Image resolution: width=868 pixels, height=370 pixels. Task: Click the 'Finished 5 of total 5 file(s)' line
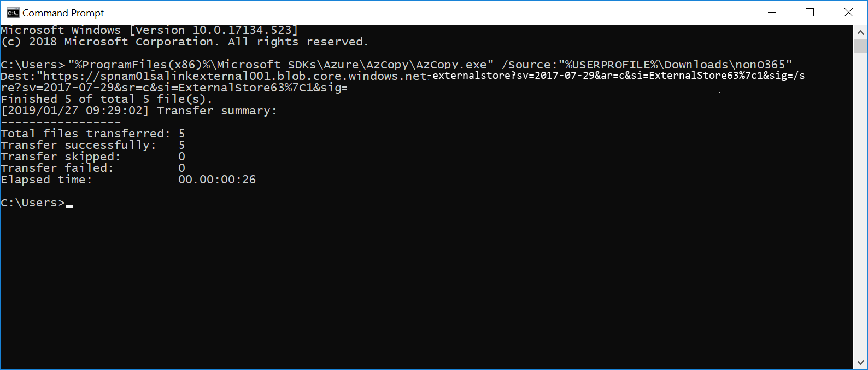(107, 99)
